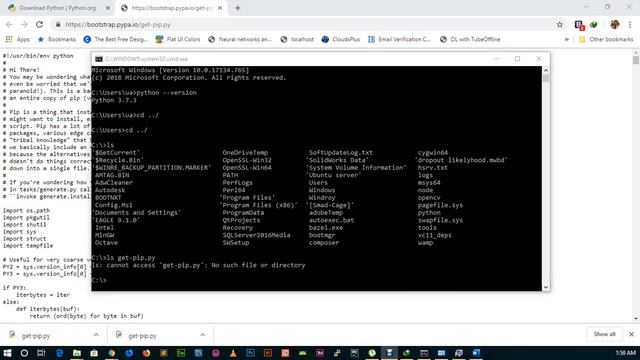Click 'Program Files (x86)' in cmd listing
The width and height of the screenshot is (640, 360).
pyautogui.click(x=258, y=205)
